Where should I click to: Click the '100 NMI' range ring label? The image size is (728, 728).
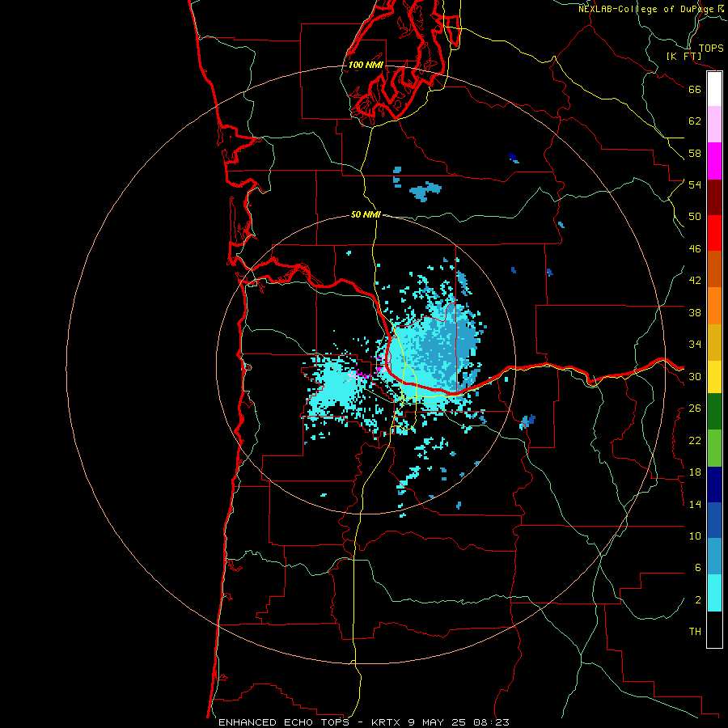pyautogui.click(x=366, y=65)
